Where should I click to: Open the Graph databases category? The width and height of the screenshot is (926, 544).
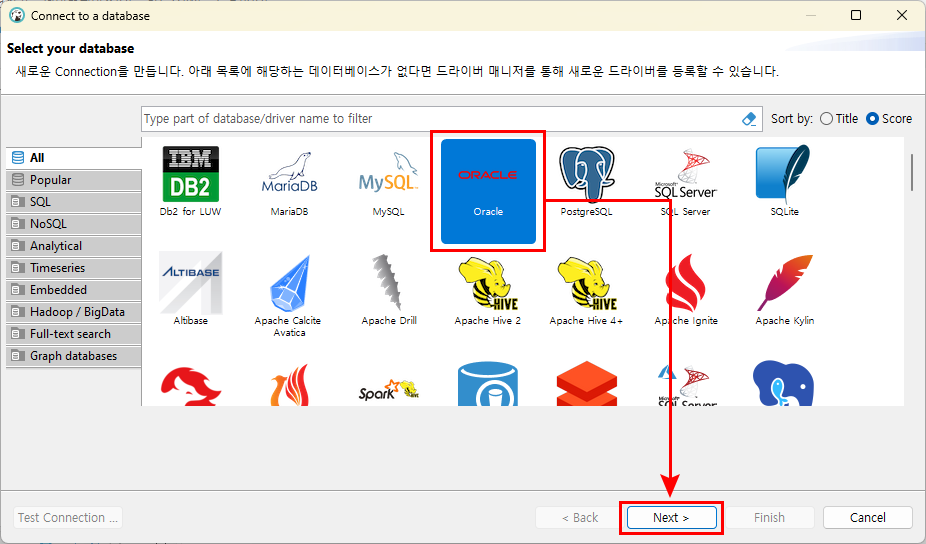pos(74,356)
